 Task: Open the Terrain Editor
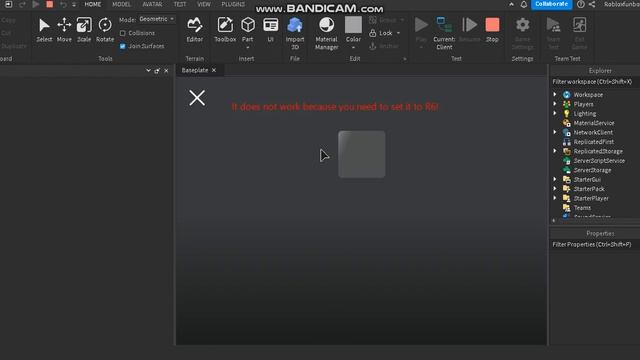pos(195,30)
